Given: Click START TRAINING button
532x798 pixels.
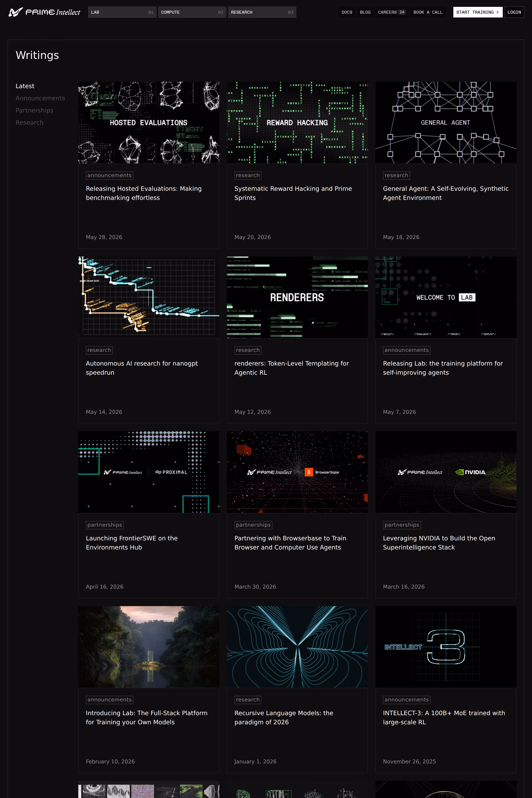Looking at the screenshot, I should [478, 12].
